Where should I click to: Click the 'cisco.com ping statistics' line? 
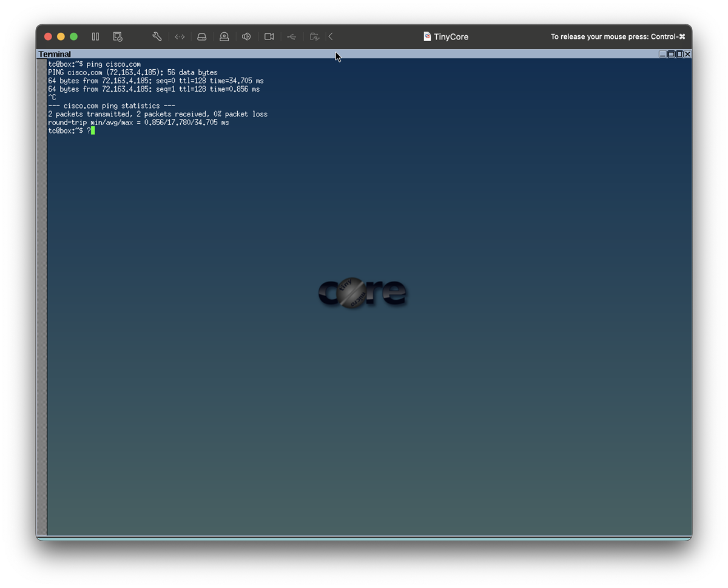coord(112,106)
